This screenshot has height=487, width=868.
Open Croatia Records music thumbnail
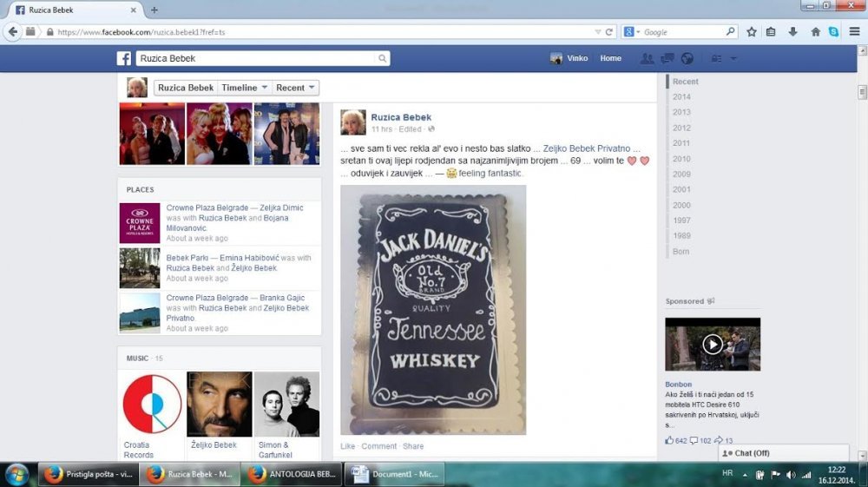tap(152, 404)
